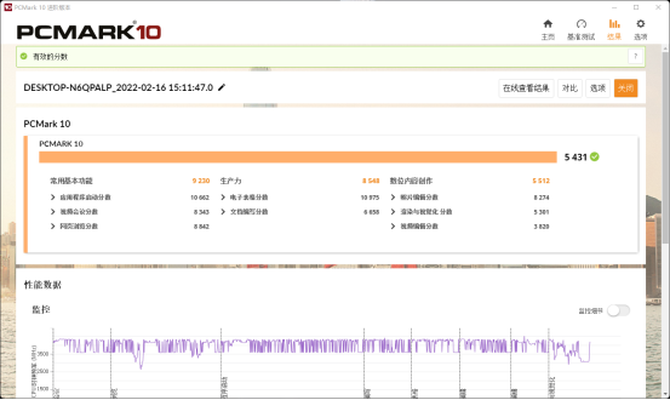This screenshot has width=670, height=400.
Task: Click the 数位内容创作 score 5 512
Action: pos(541,181)
